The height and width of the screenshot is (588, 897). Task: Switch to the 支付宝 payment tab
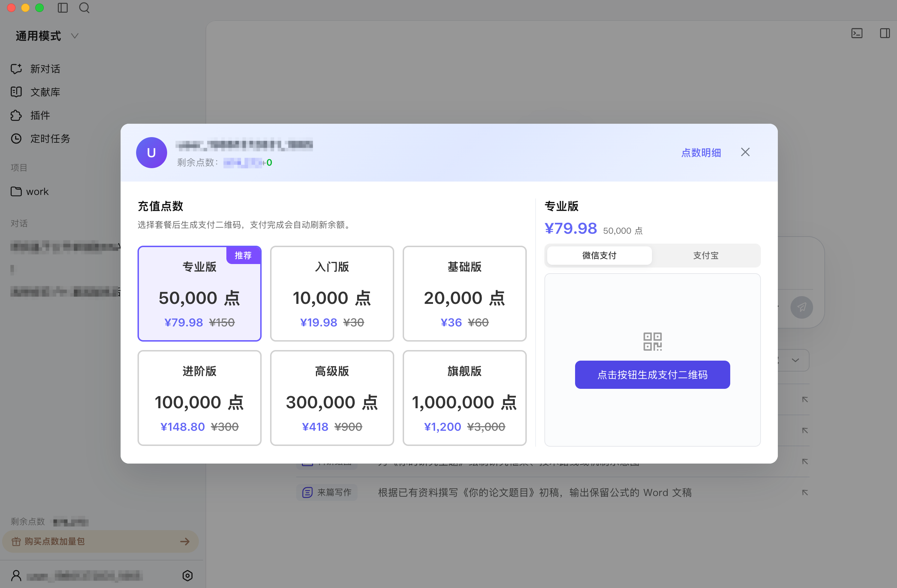point(706,256)
